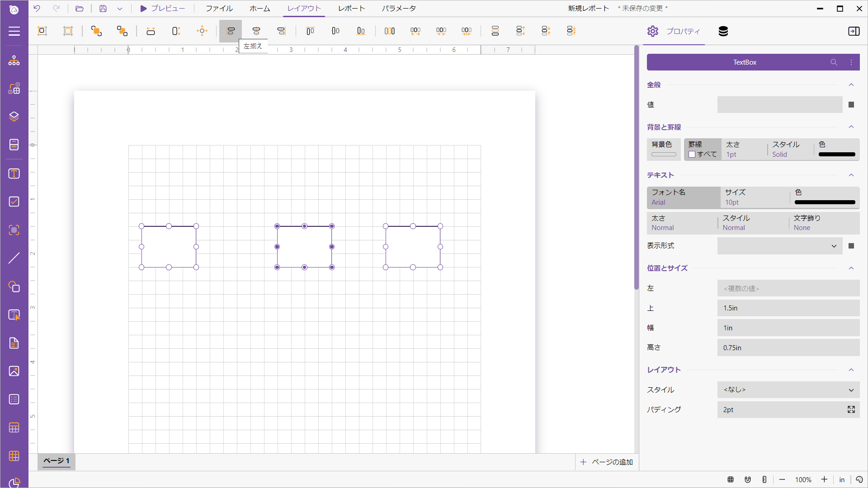Image resolution: width=868 pixels, height=488 pixels.
Task: Toggle properties panel dock icon
Action: click(x=854, y=31)
